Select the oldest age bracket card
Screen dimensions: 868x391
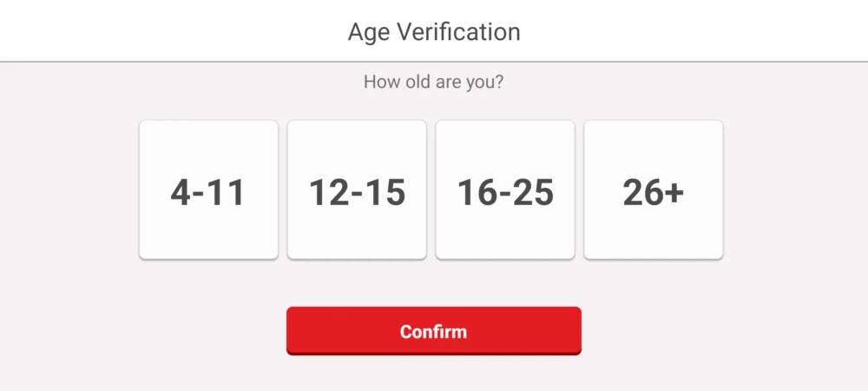(653, 189)
